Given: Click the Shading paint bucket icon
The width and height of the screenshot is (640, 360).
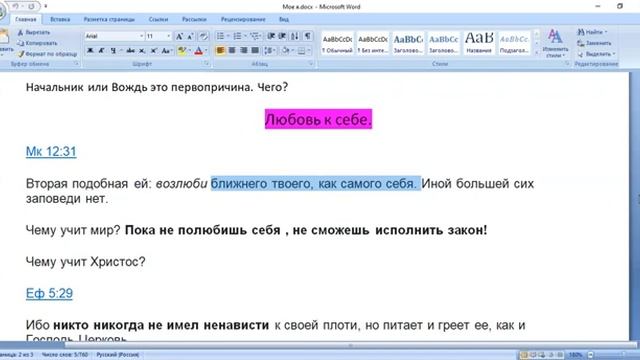Looking at the screenshot, I should pos(285,51).
